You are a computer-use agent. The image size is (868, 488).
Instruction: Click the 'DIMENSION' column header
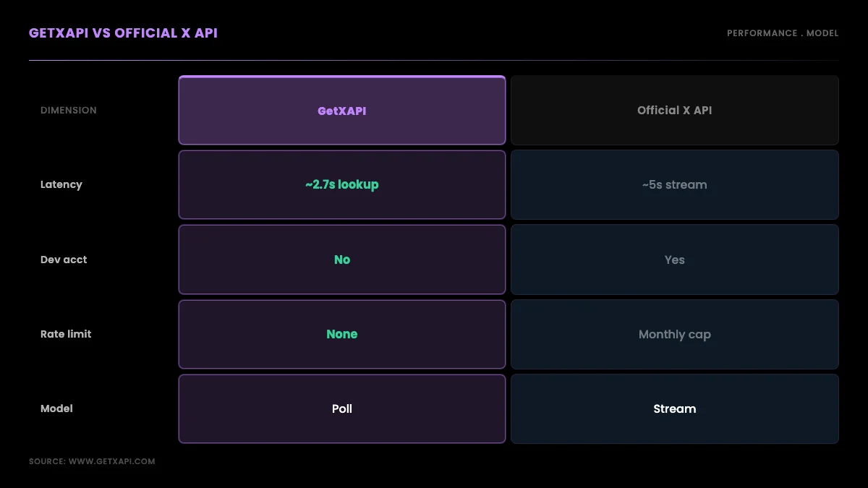coord(69,110)
